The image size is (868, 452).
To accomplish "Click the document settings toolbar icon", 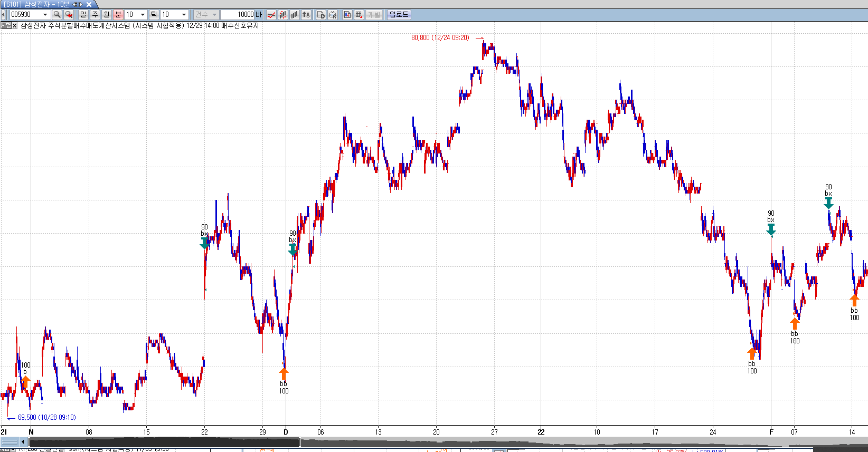I will [320, 15].
